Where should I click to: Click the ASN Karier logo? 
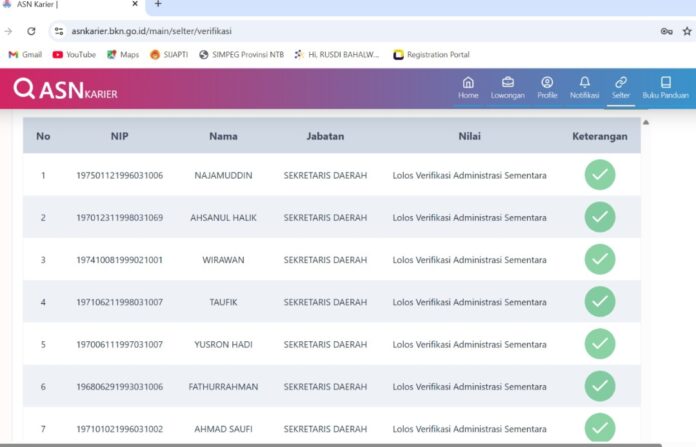point(62,90)
